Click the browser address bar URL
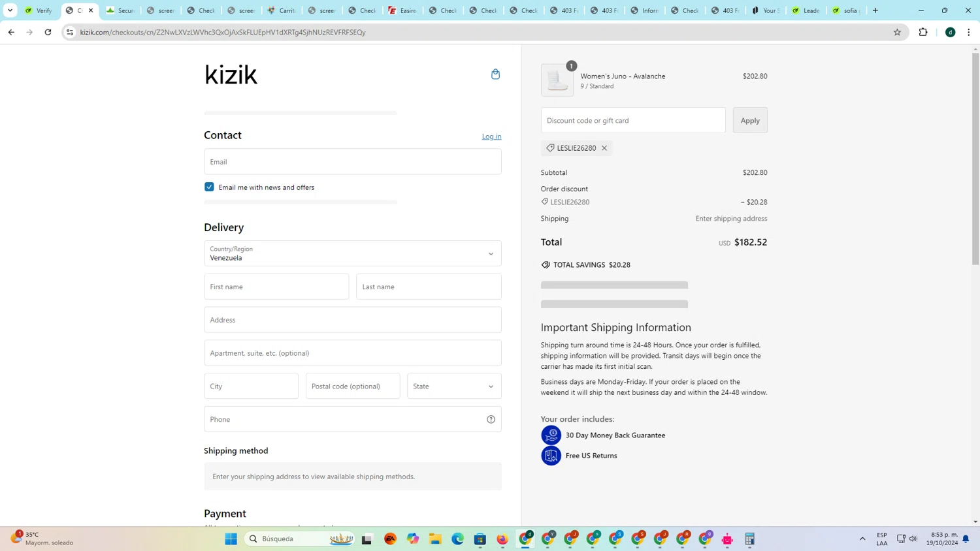This screenshot has width=980, height=551. (x=223, y=32)
